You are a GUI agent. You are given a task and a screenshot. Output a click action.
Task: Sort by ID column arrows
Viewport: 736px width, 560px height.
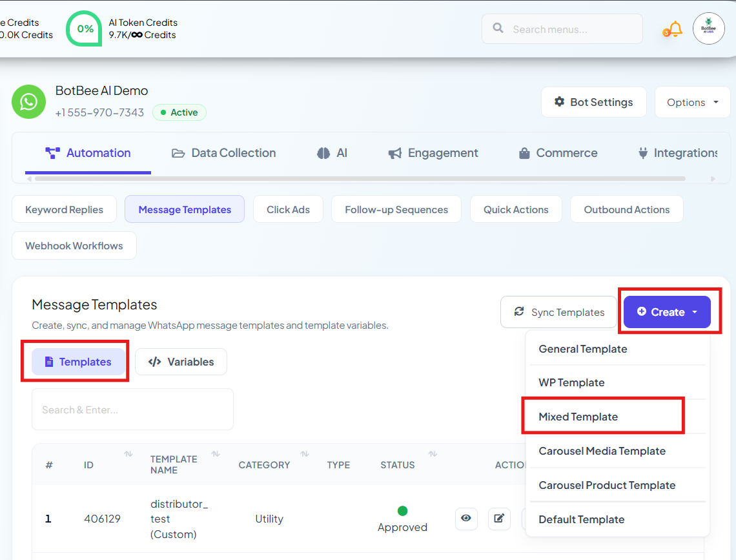click(128, 454)
